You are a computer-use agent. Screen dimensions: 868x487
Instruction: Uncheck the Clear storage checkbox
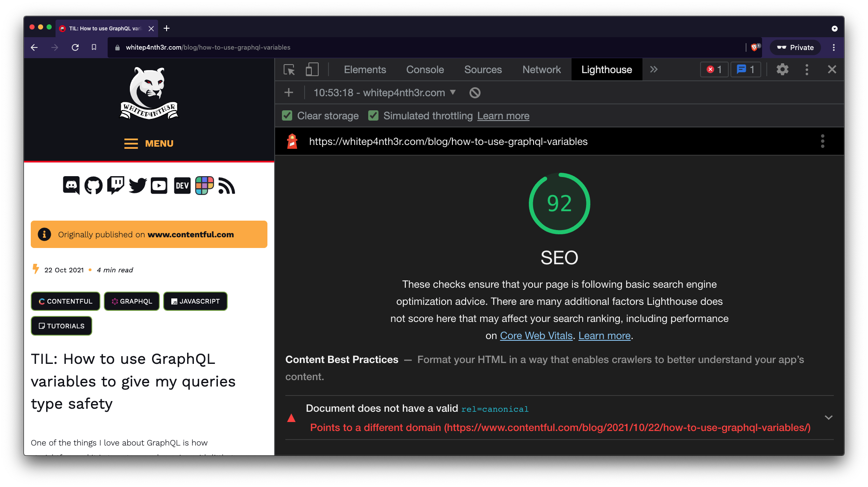[x=287, y=116]
